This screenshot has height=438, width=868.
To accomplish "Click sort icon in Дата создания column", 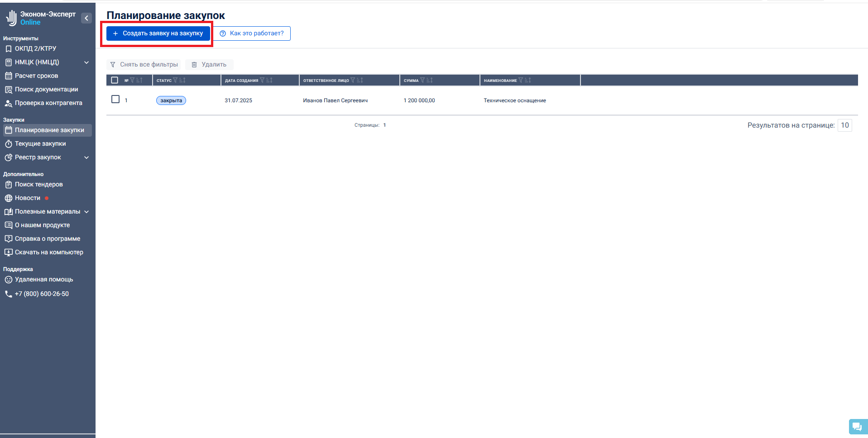I will [x=269, y=80].
